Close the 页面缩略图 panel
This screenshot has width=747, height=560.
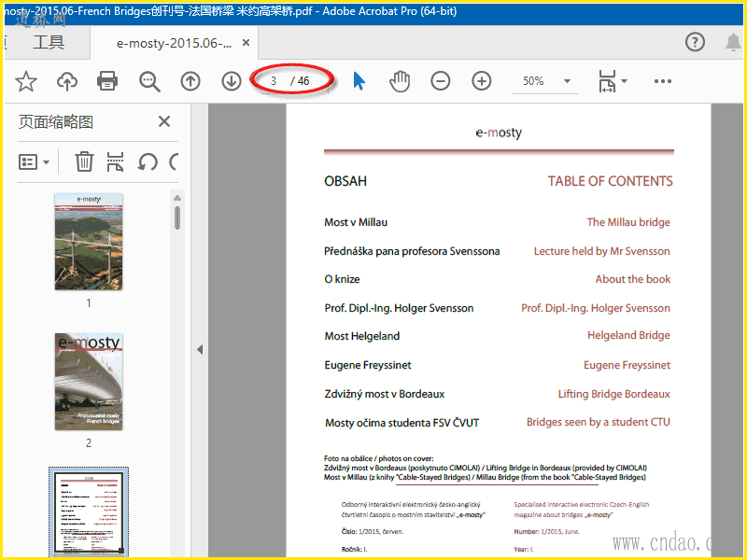[164, 121]
